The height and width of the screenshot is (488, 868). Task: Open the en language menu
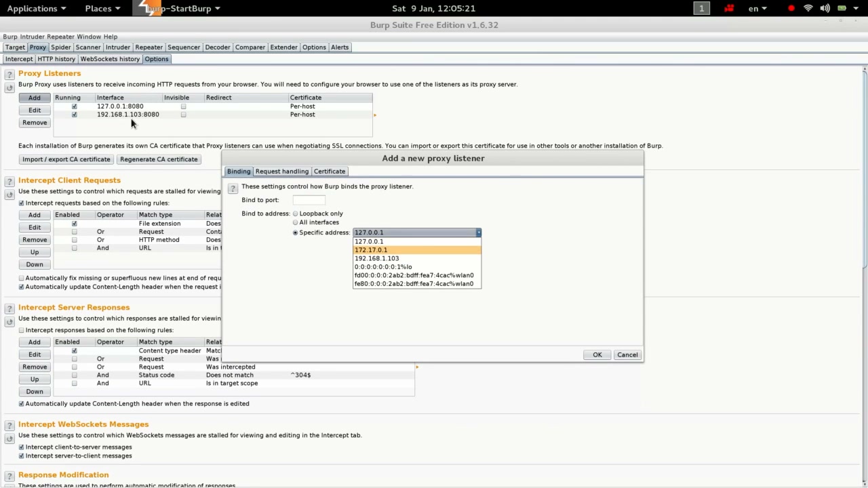coord(757,8)
